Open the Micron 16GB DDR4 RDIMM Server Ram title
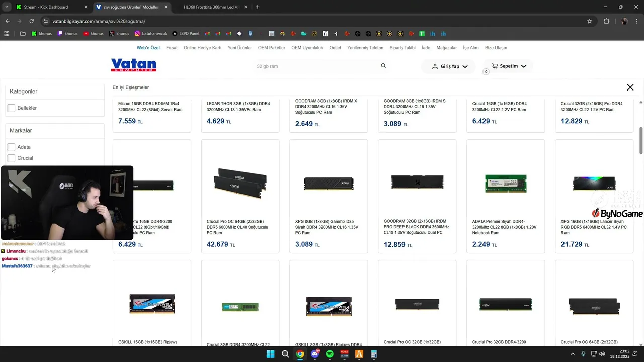Viewport: 644px width, 362px height. tap(150, 106)
